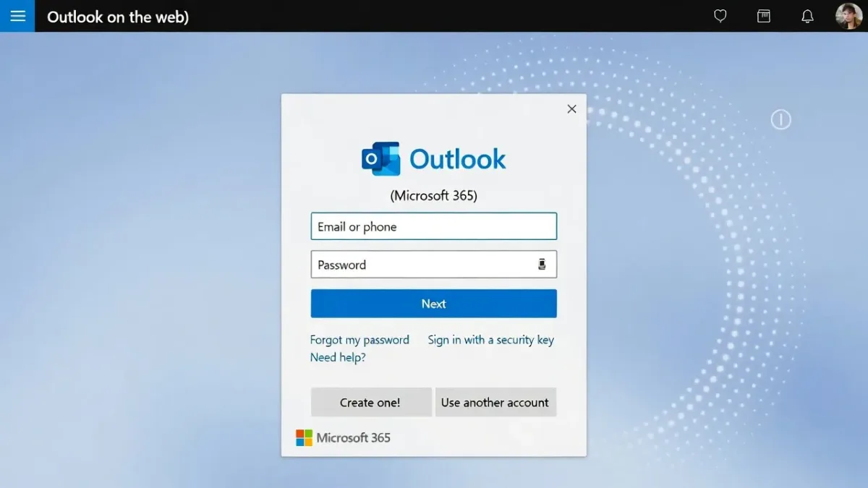Close the Outlook sign-in dialog

[x=572, y=109]
